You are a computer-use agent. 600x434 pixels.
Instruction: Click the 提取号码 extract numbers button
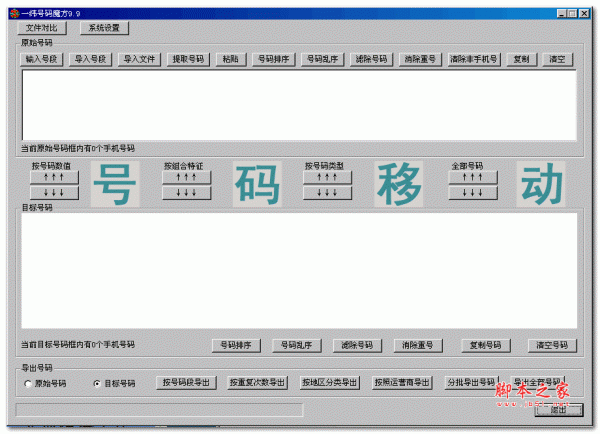188,59
